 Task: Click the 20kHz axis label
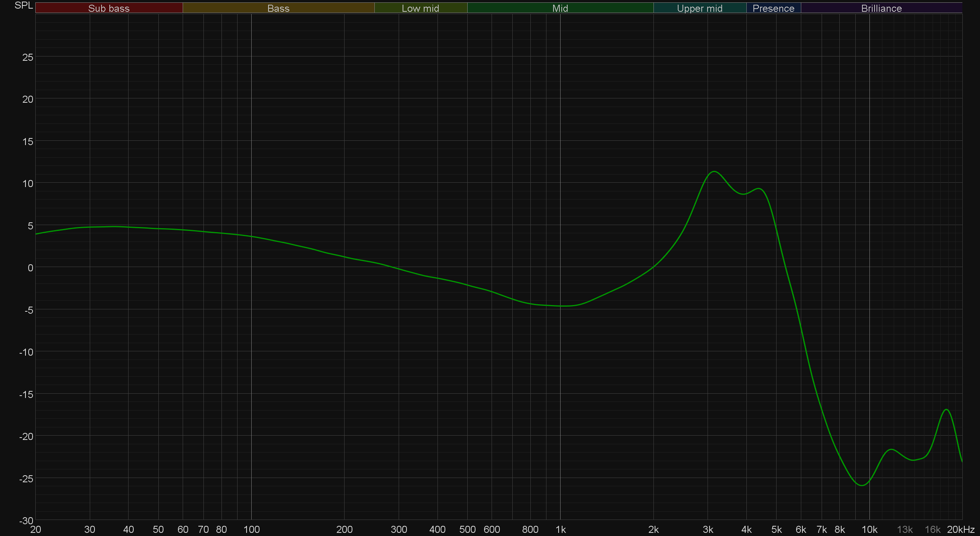pos(960,530)
